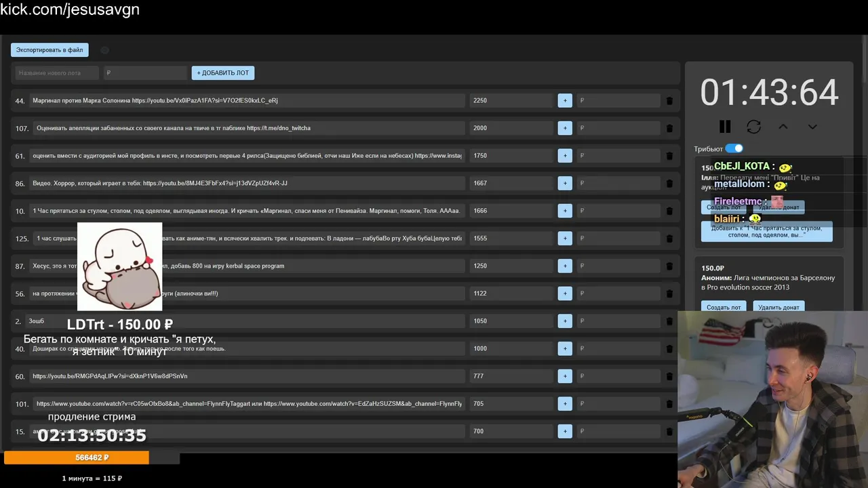Click the extra ₽ field in lot 86 row
This screenshot has width=868, height=488.
pyautogui.click(x=618, y=183)
